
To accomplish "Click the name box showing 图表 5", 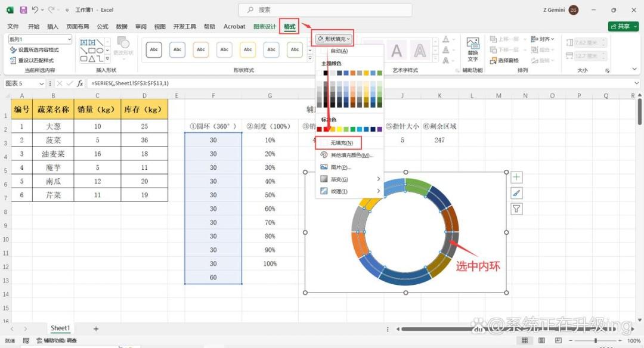I will click(x=21, y=83).
